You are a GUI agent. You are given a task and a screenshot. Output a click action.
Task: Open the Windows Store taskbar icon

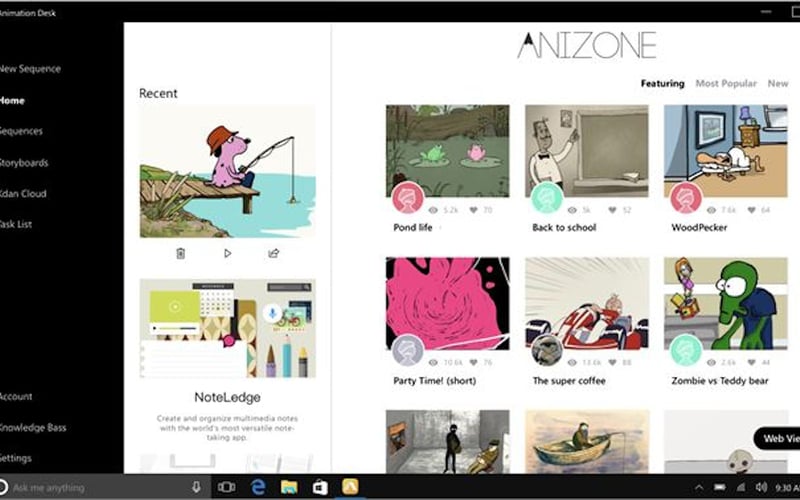tap(320, 487)
